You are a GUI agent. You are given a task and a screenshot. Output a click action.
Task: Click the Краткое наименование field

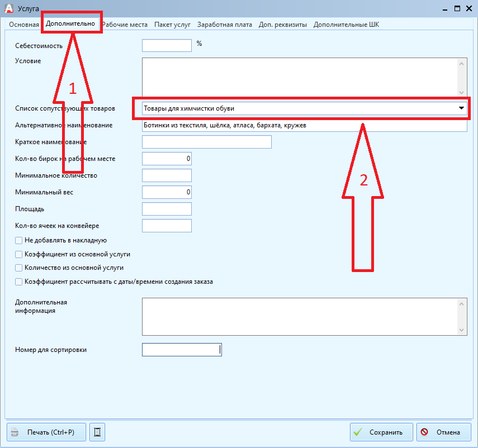pyautogui.click(x=207, y=142)
